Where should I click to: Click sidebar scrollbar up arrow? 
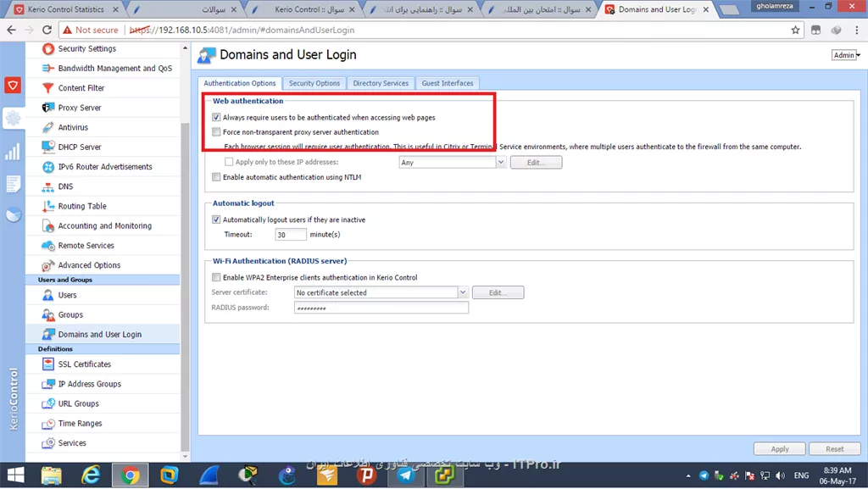point(185,48)
